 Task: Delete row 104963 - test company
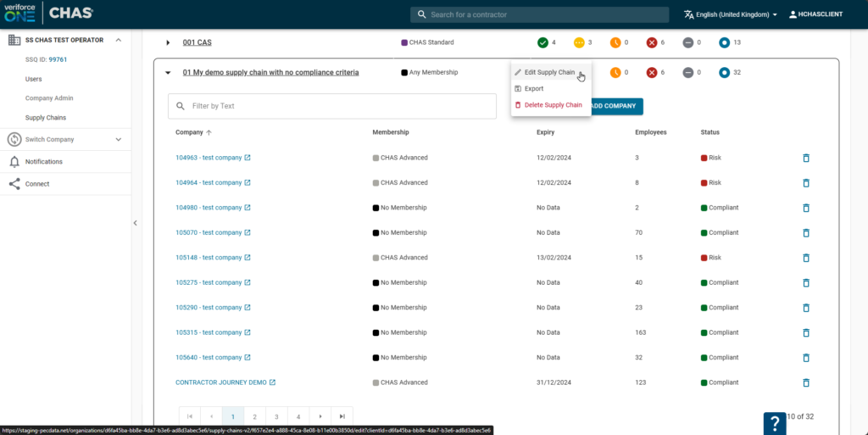click(806, 159)
